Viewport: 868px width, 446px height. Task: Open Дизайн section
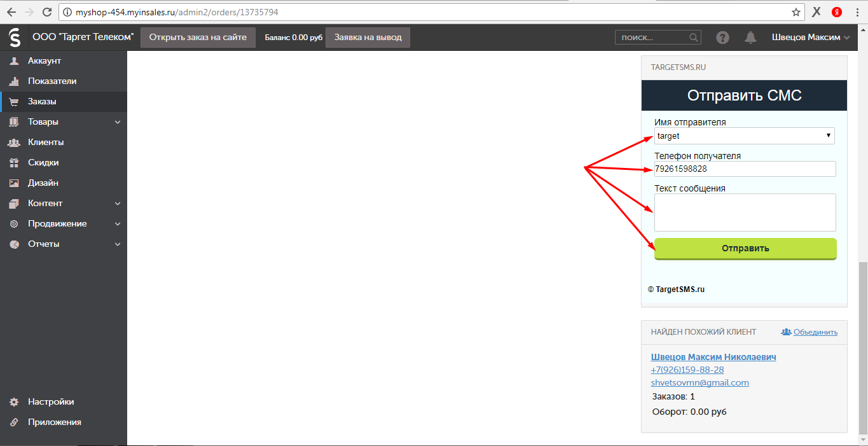43,183
